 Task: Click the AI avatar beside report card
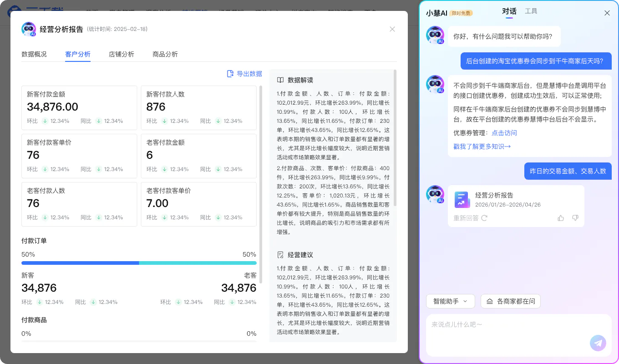click(435, 194)
